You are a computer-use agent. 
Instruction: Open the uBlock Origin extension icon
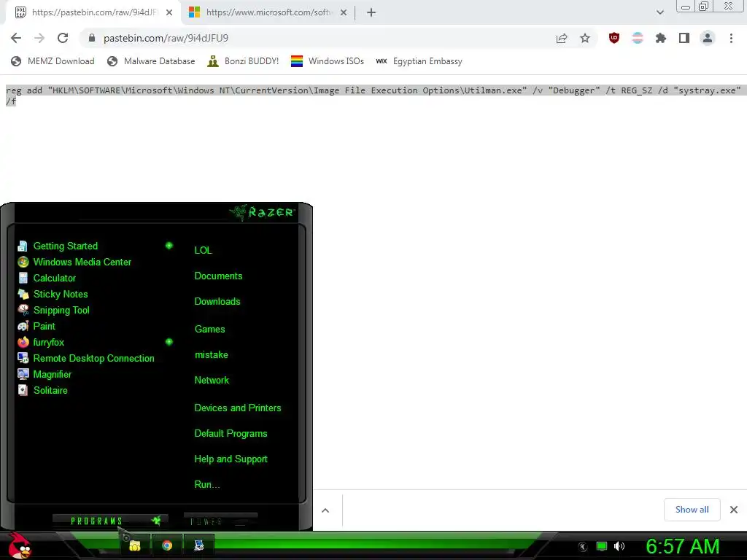tap(614, 38)
